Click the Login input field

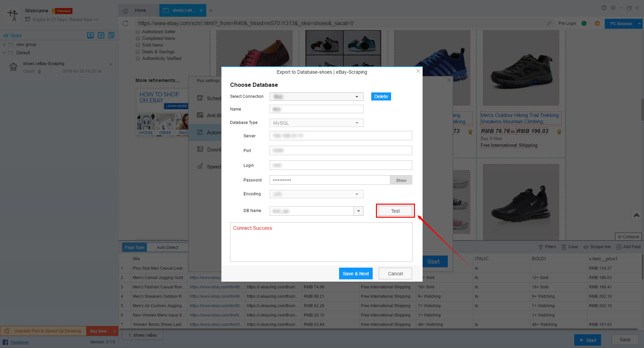[x=341, y=165]
